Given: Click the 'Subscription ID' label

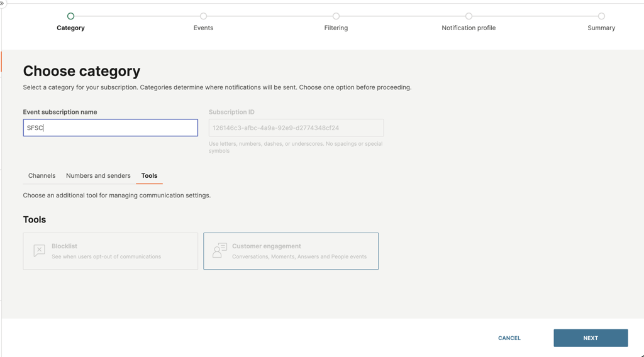Looking at the screenshot, I should click(x=231, y=112).
